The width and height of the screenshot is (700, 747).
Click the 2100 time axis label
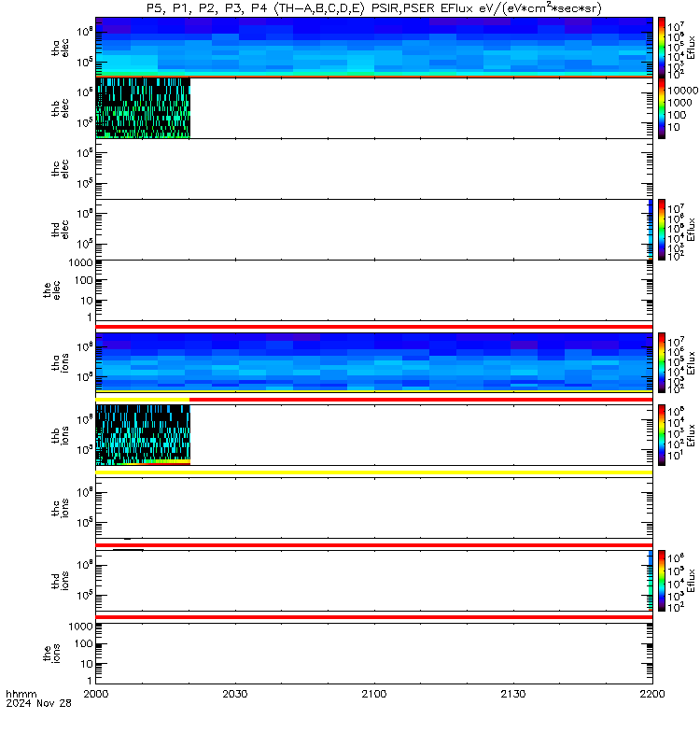[x=374, y=694]
